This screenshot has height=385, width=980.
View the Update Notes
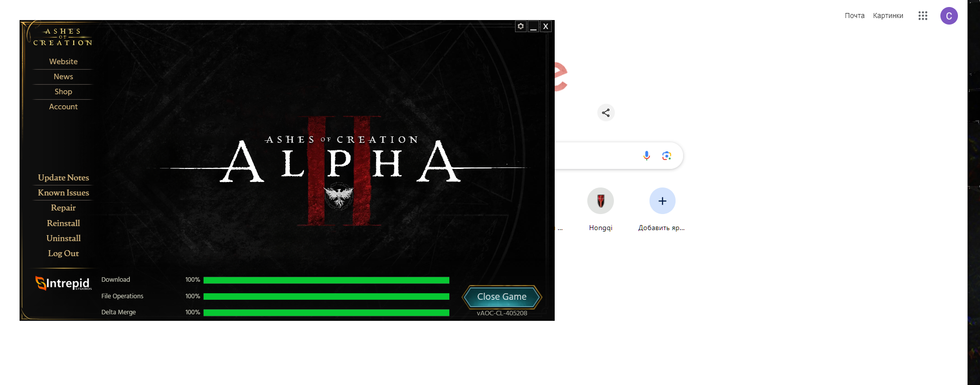click(63, 177)
